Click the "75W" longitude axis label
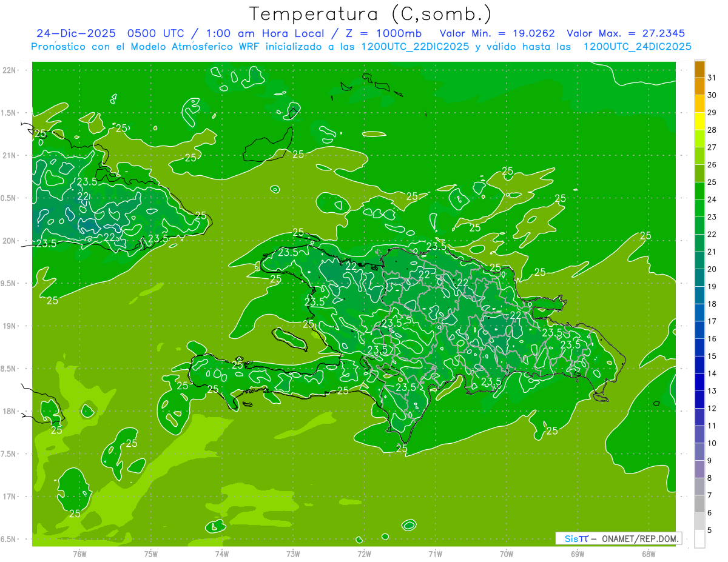728x562 pixels. [151, 554]
